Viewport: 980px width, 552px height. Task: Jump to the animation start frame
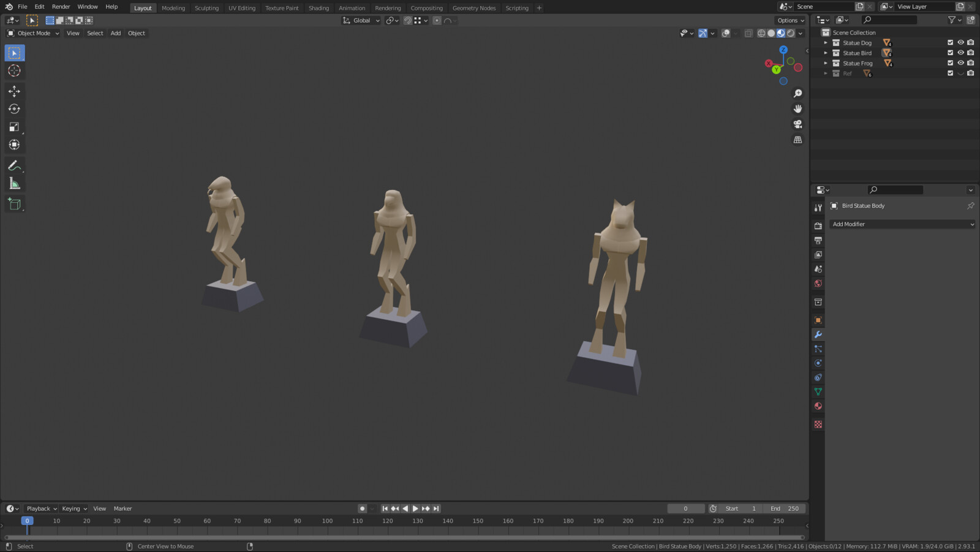(x=385, y=509)
